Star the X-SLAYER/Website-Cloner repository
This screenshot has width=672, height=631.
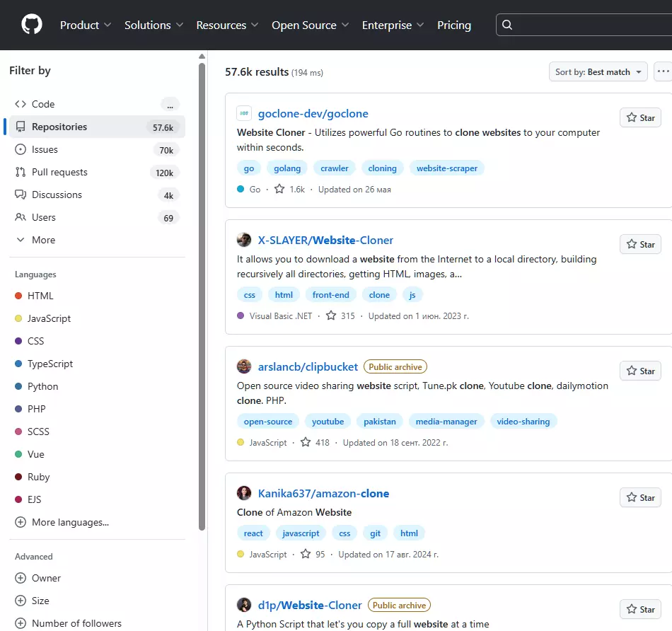tap(640, 244)
